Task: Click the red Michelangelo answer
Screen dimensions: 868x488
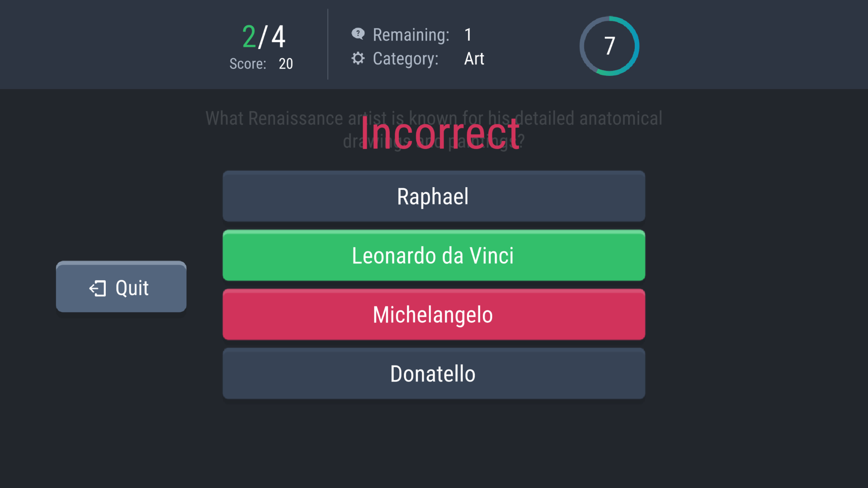Action: 434,315
